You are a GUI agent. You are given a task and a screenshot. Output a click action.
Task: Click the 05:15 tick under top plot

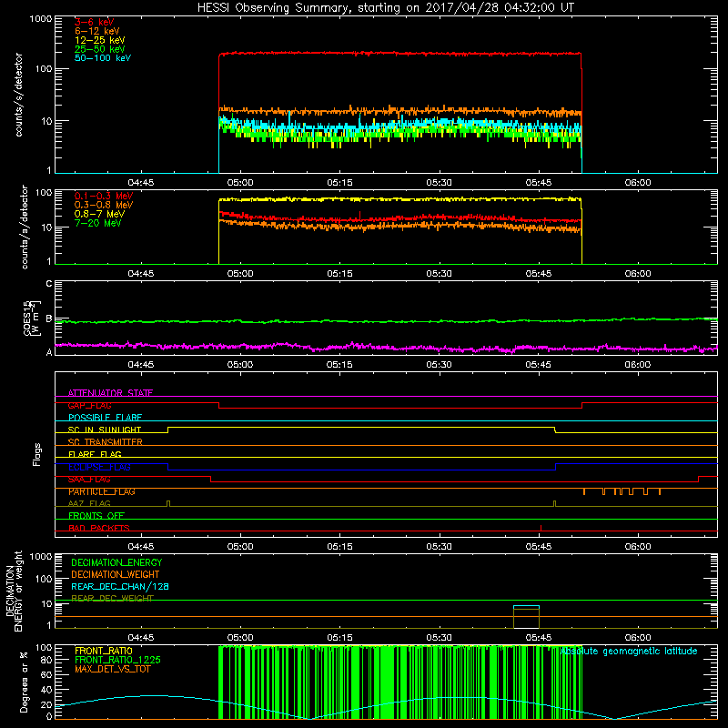coord(339,183)
